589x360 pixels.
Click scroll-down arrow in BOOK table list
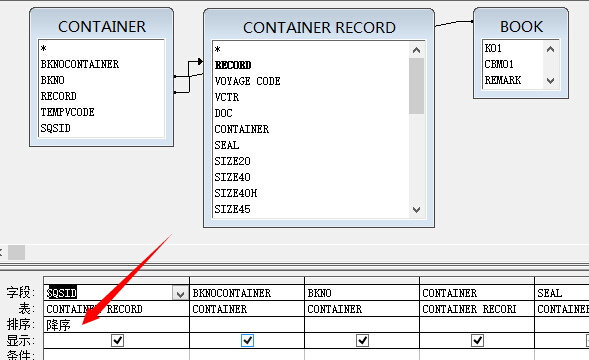pyautogui.click(x=550, y=80)
